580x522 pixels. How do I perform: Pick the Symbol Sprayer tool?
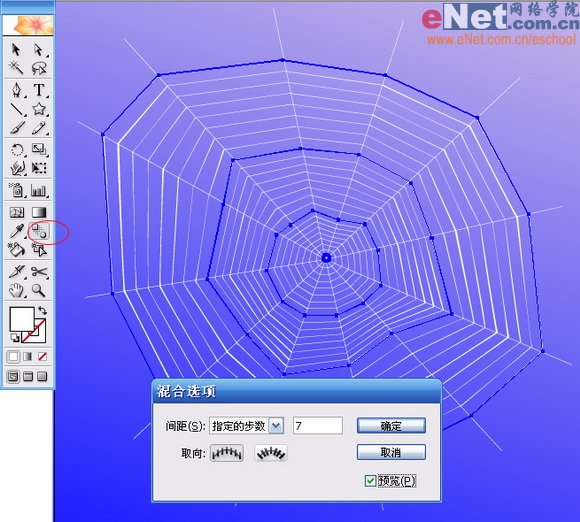(17, 191)
